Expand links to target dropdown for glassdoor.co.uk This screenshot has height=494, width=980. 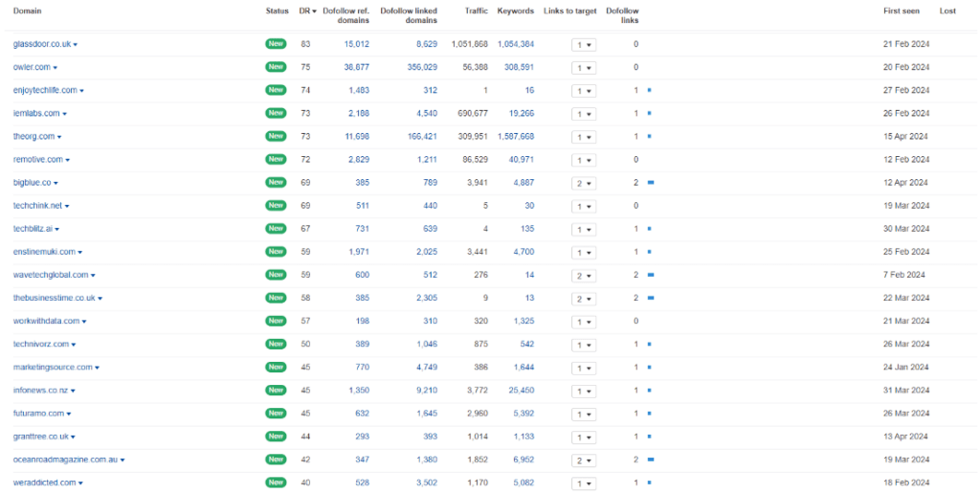pyautogui.click(x=584, y=45)
